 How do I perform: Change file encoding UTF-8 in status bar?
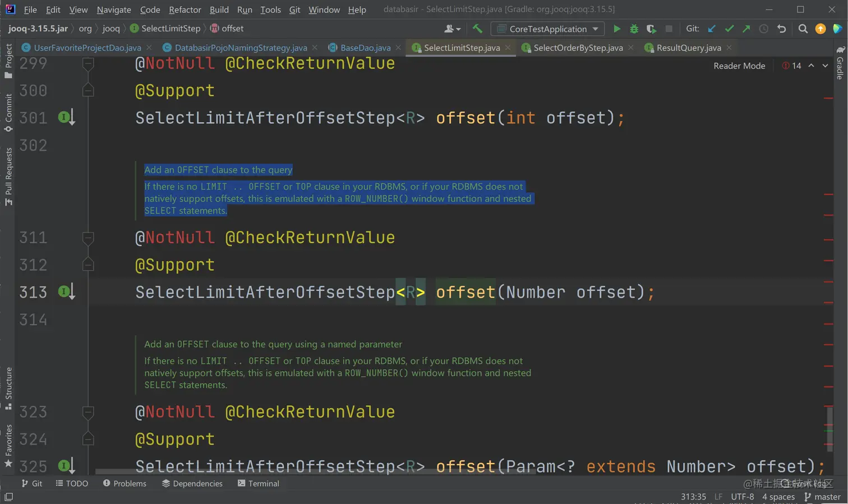tap(743, 497)
